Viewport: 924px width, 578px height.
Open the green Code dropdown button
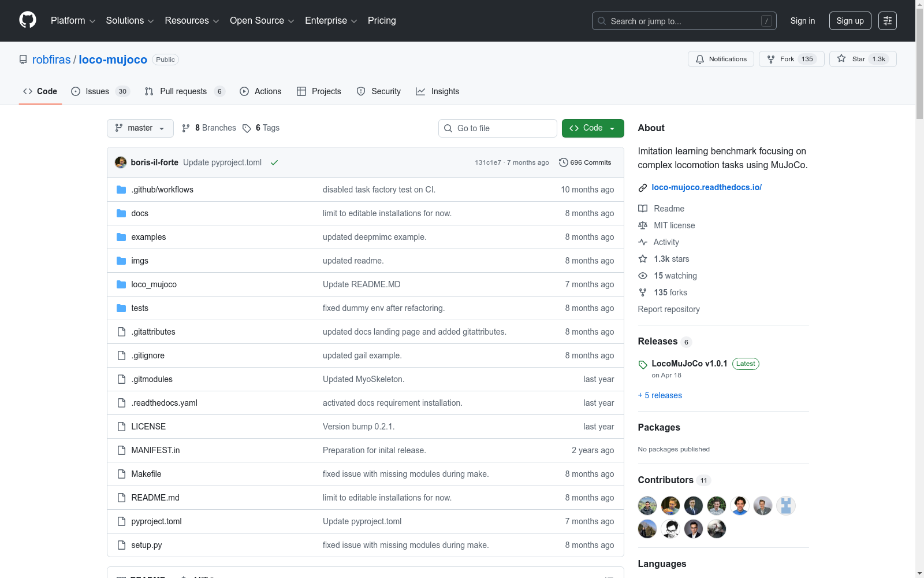click(593, 128)
